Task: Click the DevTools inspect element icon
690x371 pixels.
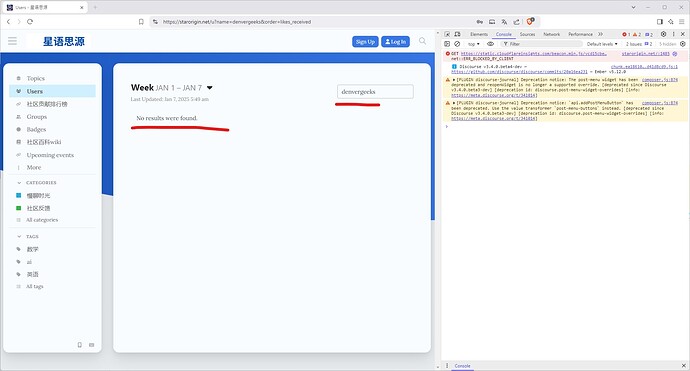Action: [x=447, y=34]
